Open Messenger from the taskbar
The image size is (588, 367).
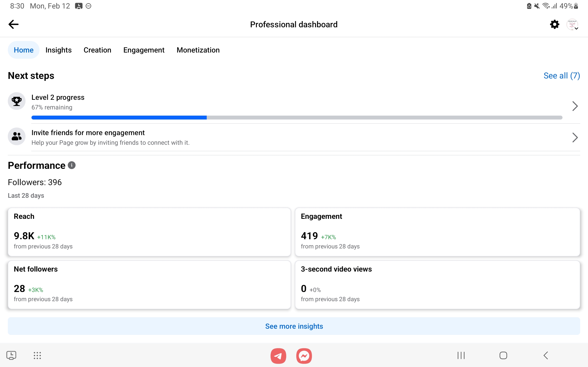point(304,356)
